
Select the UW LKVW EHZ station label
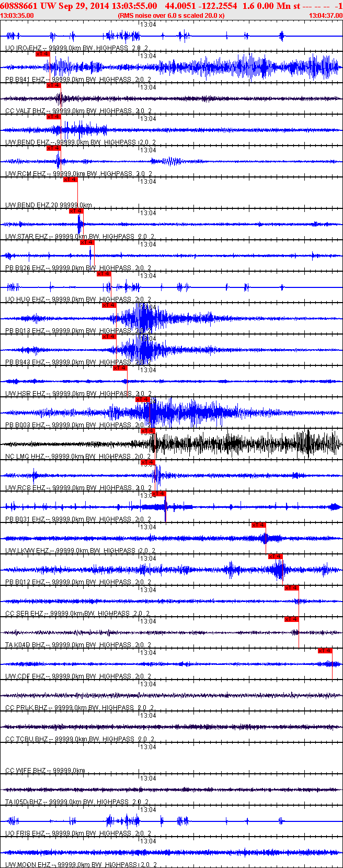coord(81,551)
